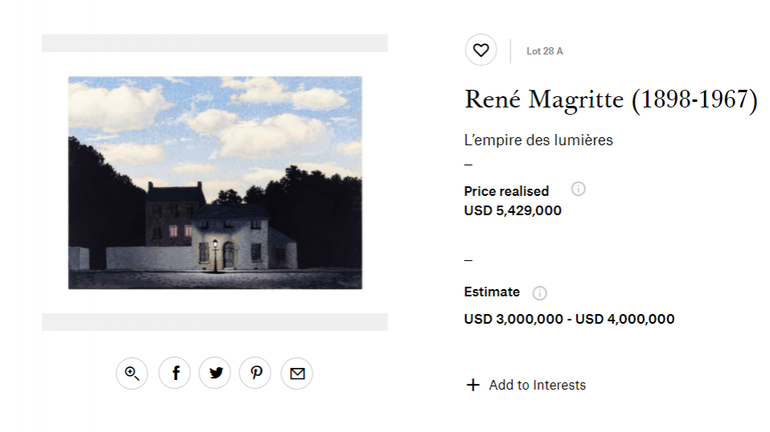
Task: Share the lot via email icon
Action: point(297,373)
